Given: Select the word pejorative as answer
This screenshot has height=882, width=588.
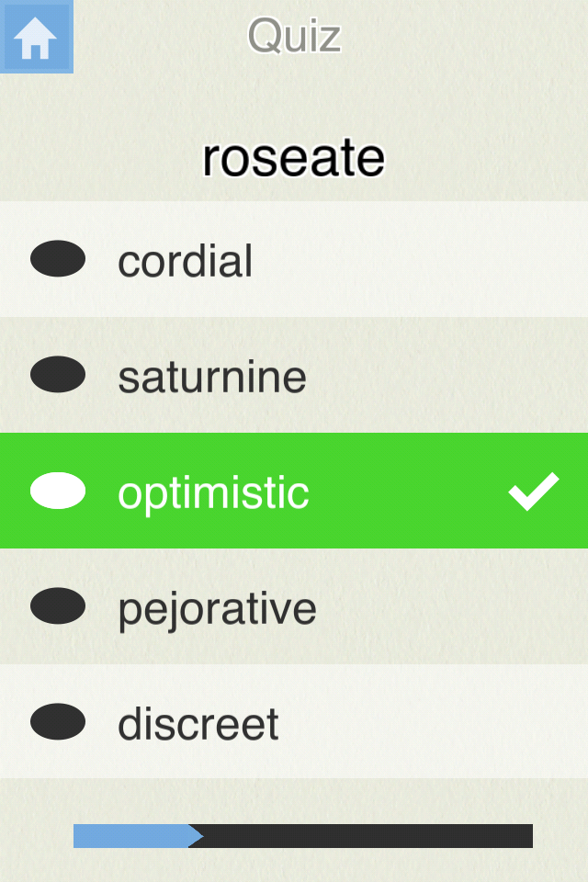Looking at the screenshot, I should coord(217,610).
